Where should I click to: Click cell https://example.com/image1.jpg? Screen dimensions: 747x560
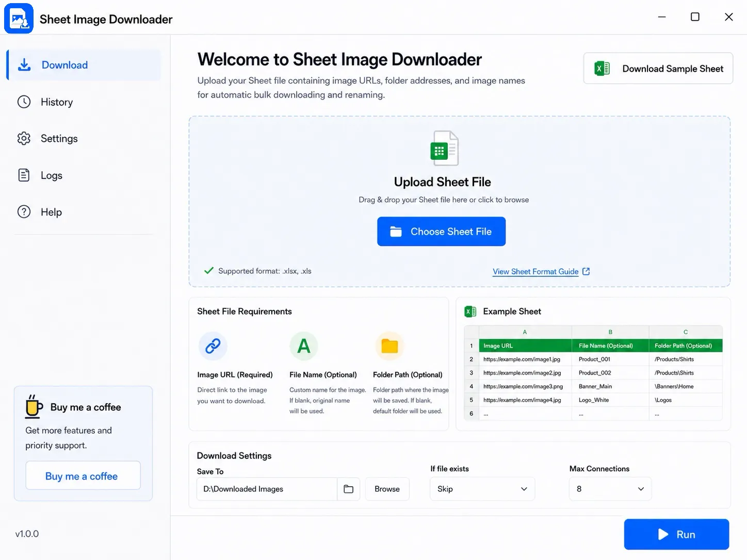525,359
